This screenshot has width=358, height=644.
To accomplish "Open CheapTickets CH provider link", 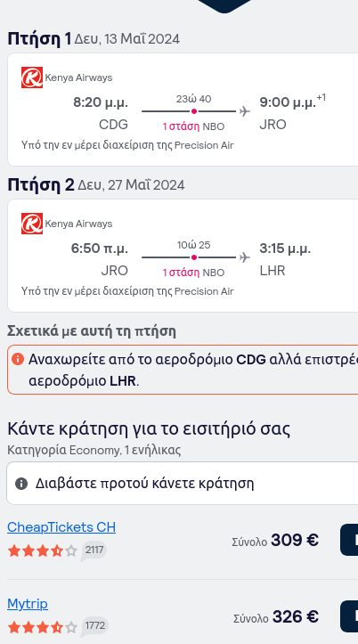I will pyautogui.click(x=61, y=527).
